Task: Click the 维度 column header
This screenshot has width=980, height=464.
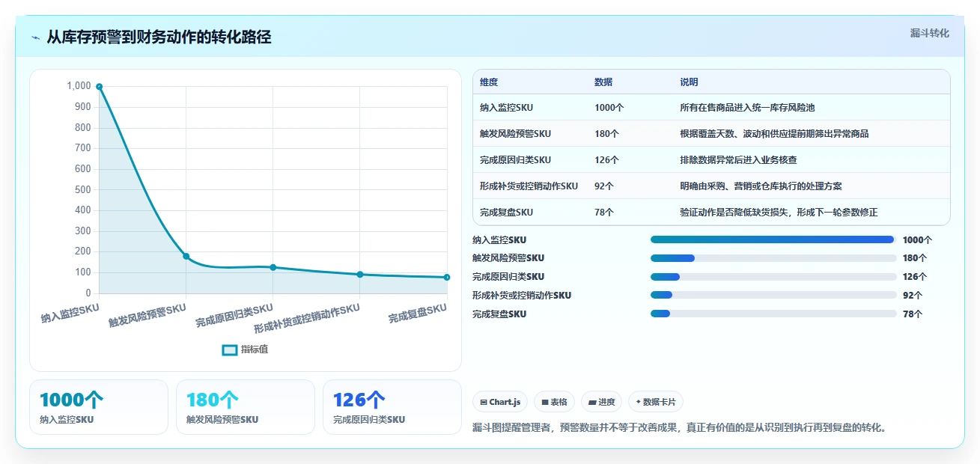Action: 489,82
